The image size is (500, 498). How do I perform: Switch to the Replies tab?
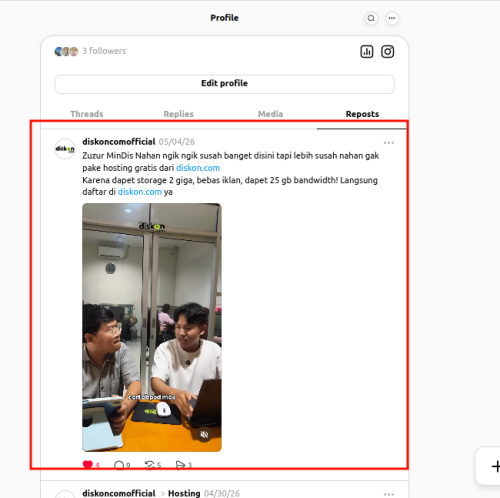pos(178,114)
